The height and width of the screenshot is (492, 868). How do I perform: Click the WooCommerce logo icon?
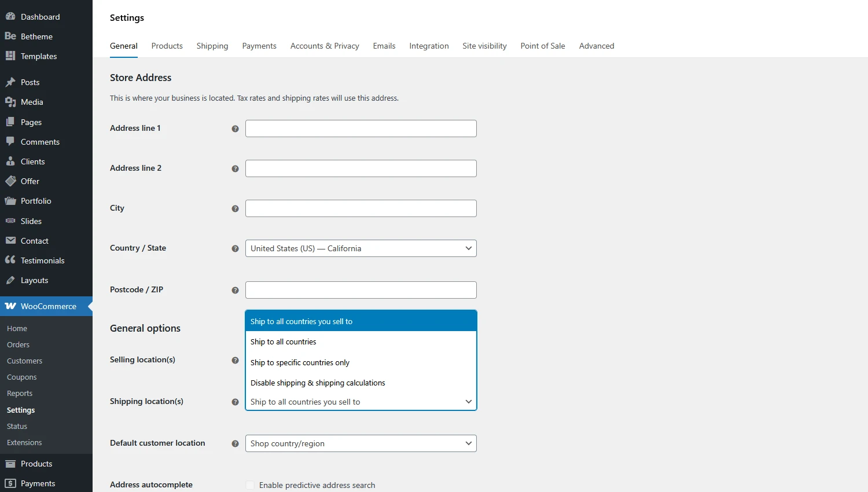(x=11, y=306)
